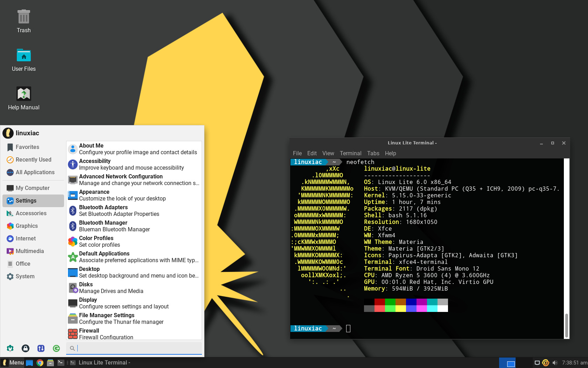Screen dimensions: 588x368
Task: Open the terminal Help menu
Action: [x=390, y=154]
